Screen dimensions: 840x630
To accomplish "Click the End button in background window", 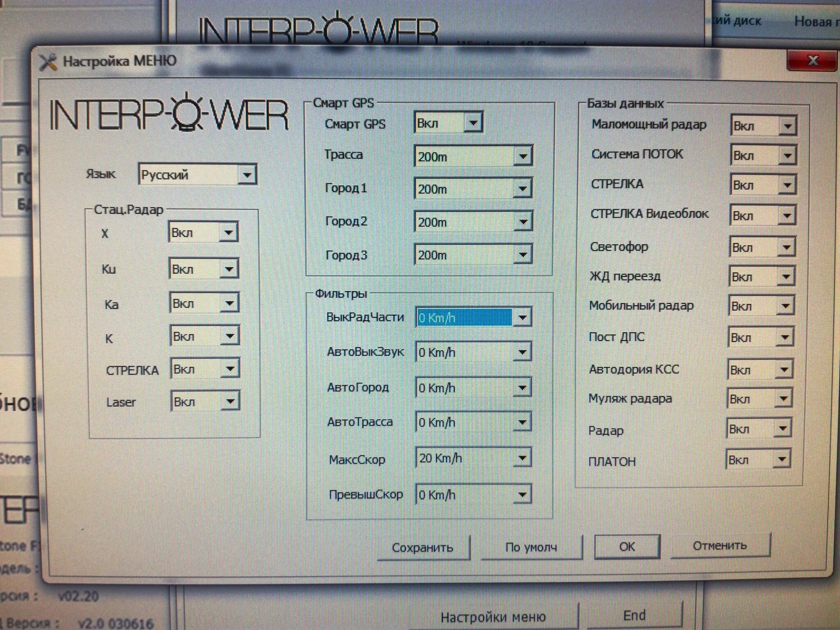I will pyautogui.click(x=634, y=615).
